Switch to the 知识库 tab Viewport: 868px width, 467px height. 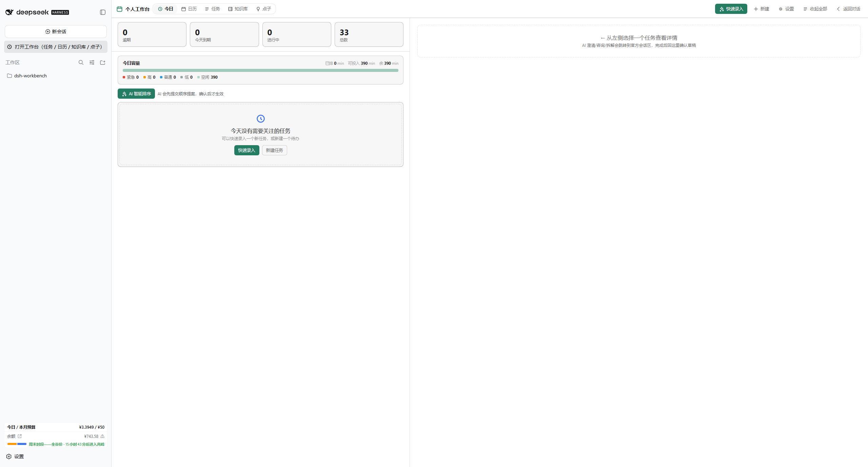(238, 9)
